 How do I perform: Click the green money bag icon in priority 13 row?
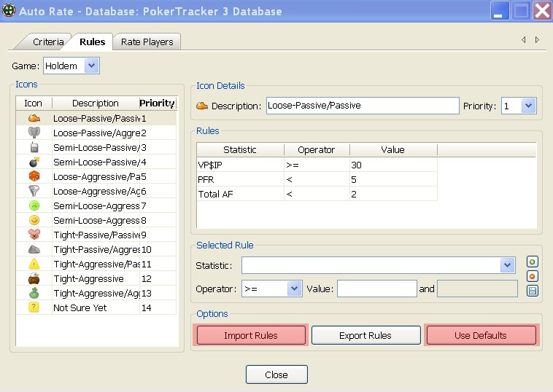click(34, 293)
